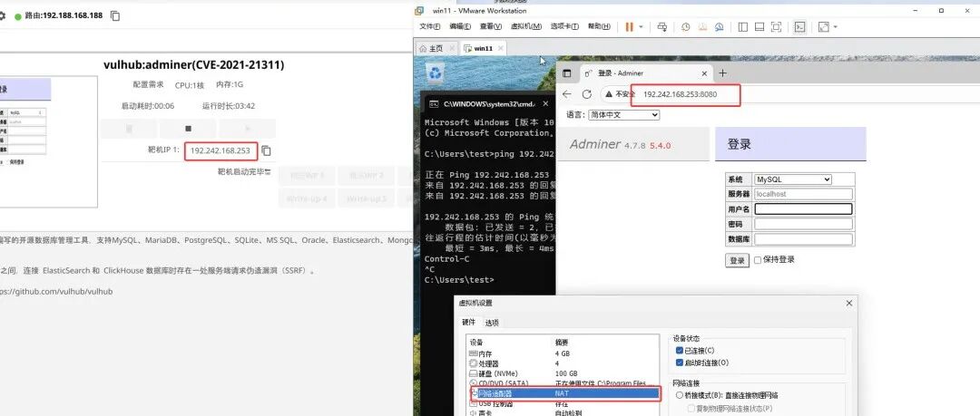
Task: Click the 密码 input field
Action: [803, 224]
